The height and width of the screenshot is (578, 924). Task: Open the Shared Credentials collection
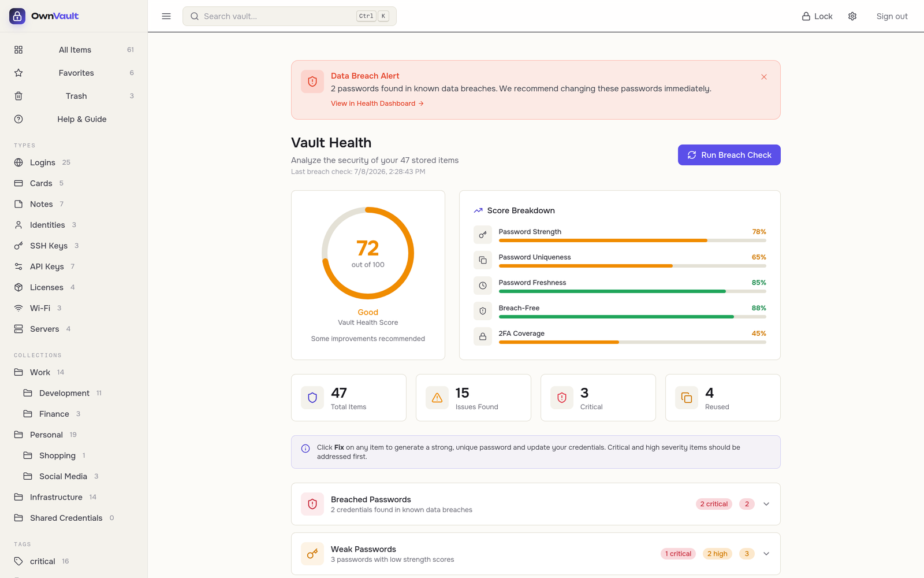coord(74,518)
